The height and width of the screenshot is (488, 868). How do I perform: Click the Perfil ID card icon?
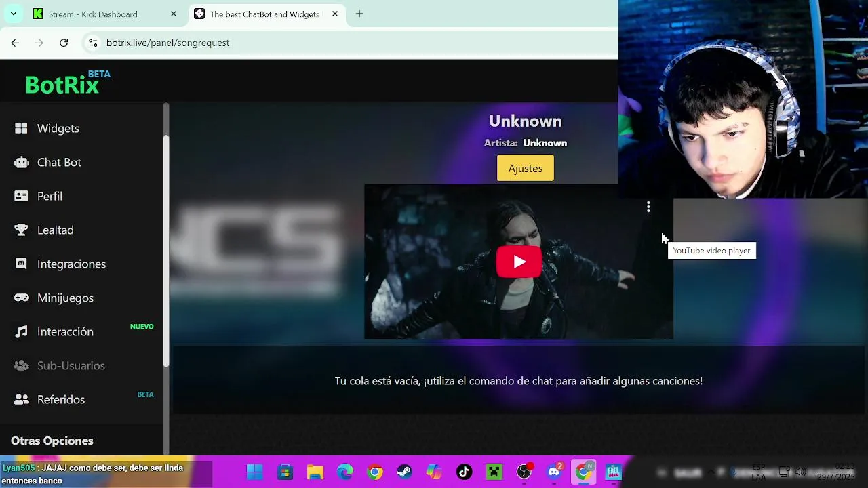click(21, 196)
